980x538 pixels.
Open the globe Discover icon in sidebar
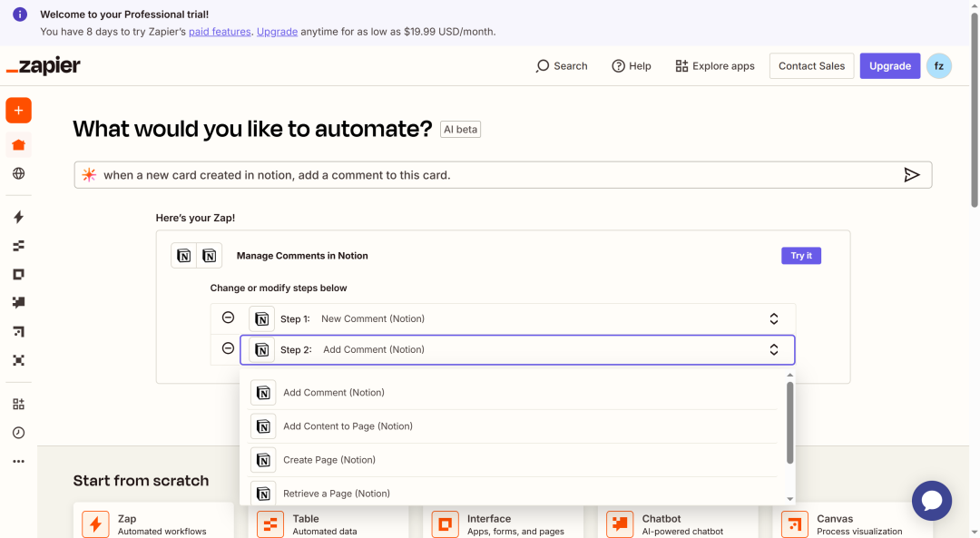19,173
